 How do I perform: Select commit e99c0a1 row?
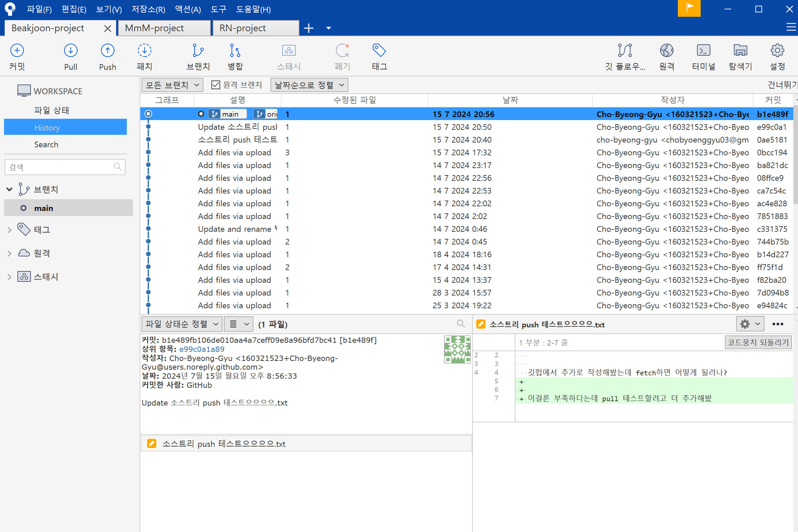pyautogui.click(x=467, y=127)
